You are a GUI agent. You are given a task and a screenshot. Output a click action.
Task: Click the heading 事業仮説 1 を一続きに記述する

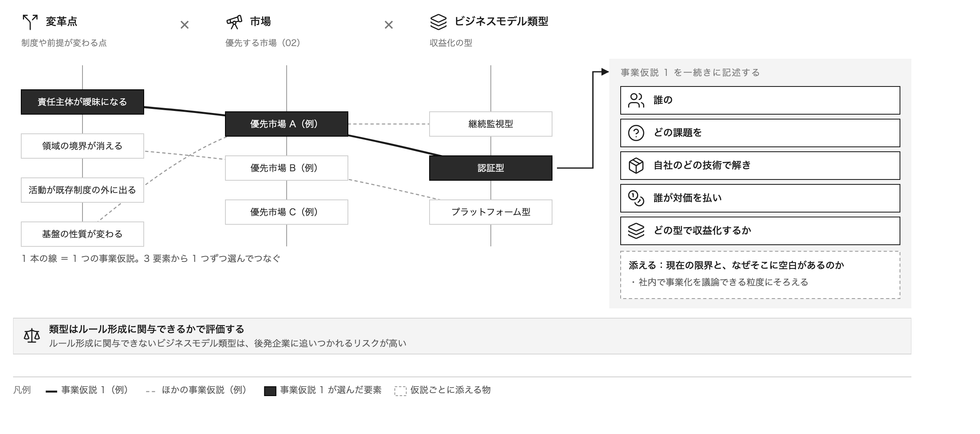[690, 73]
